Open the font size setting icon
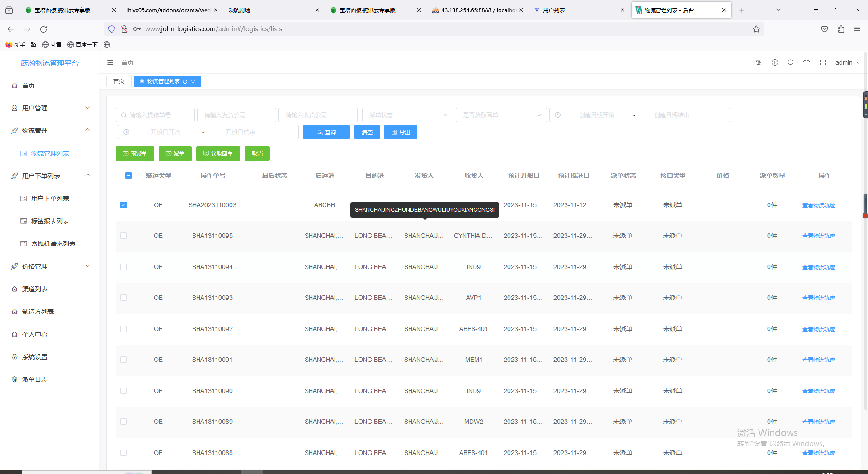This screenshot has width=868, height=474. pyautogui.click(x=759, y=62)
